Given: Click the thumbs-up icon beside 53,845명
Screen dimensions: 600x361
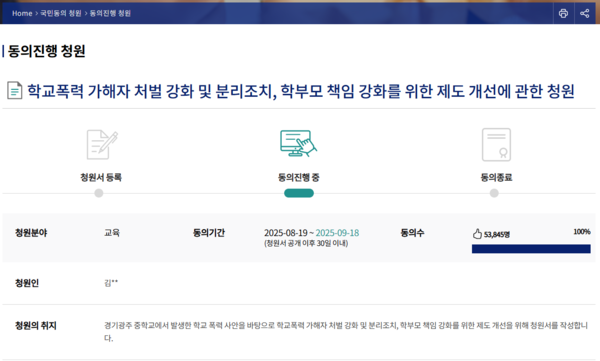Looking at the screenshot, I should click(x=477, y=234).
